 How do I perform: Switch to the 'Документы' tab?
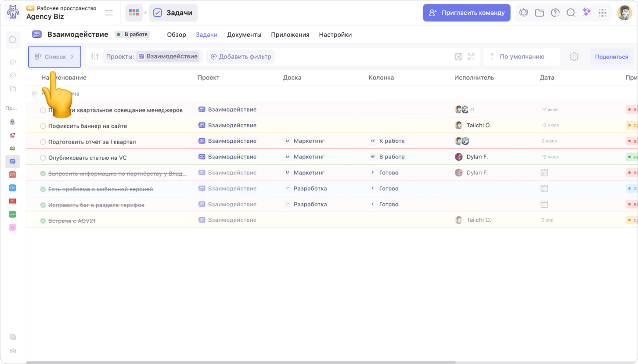[x=244, y=35]
